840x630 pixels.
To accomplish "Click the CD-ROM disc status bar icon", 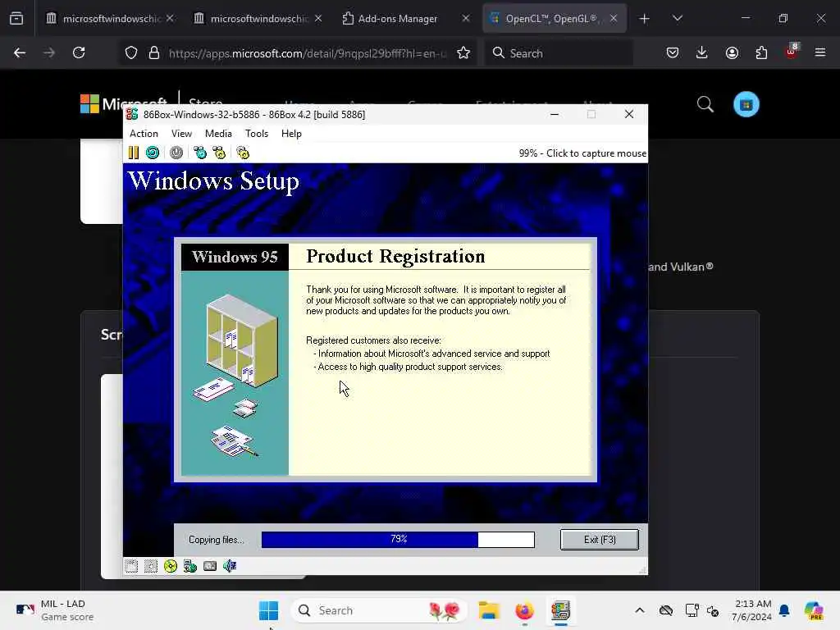I will [171, 566].
